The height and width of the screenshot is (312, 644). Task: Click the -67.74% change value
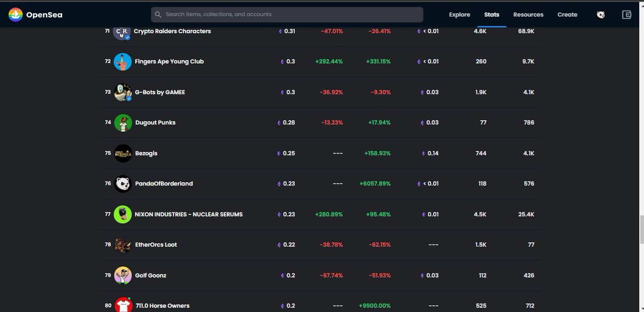pos(332,276)
